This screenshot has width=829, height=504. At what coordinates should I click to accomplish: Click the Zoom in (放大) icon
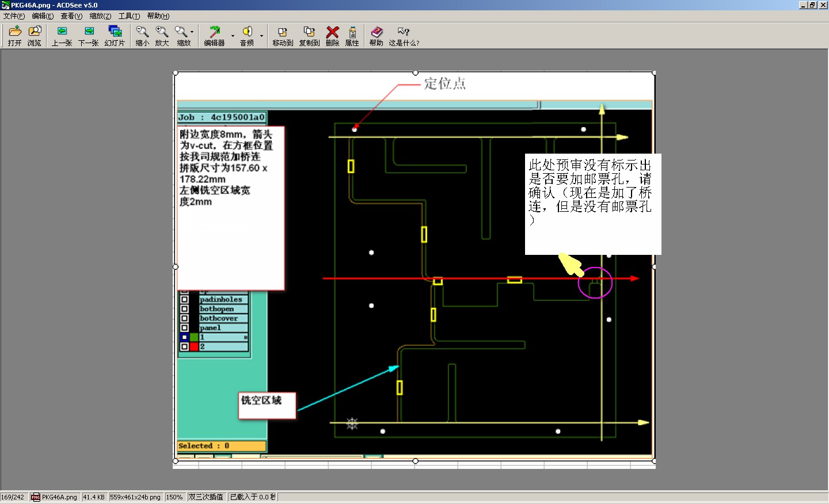click(x=162, y=35)
